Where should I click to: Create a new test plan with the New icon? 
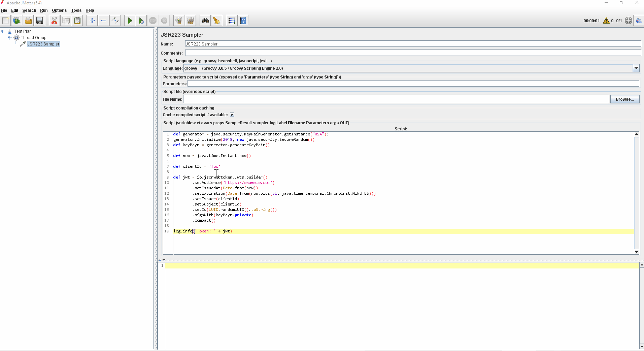coord(5,20)
